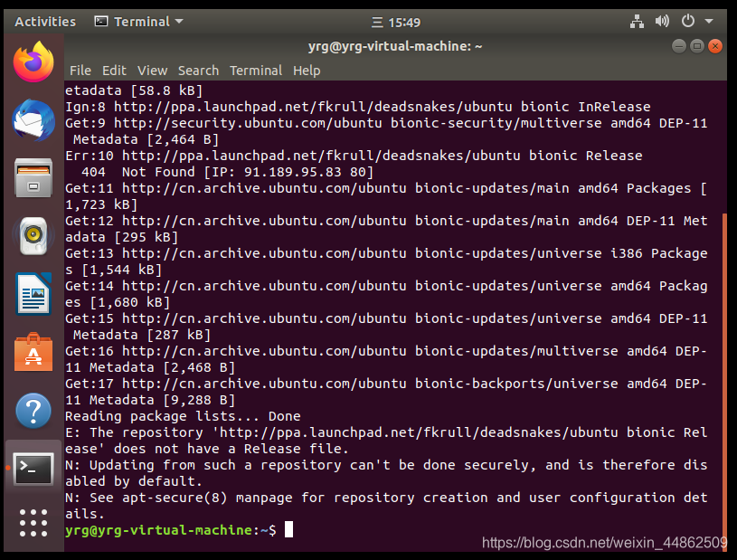
Task: Open the File menu
Action: (80, 71)
